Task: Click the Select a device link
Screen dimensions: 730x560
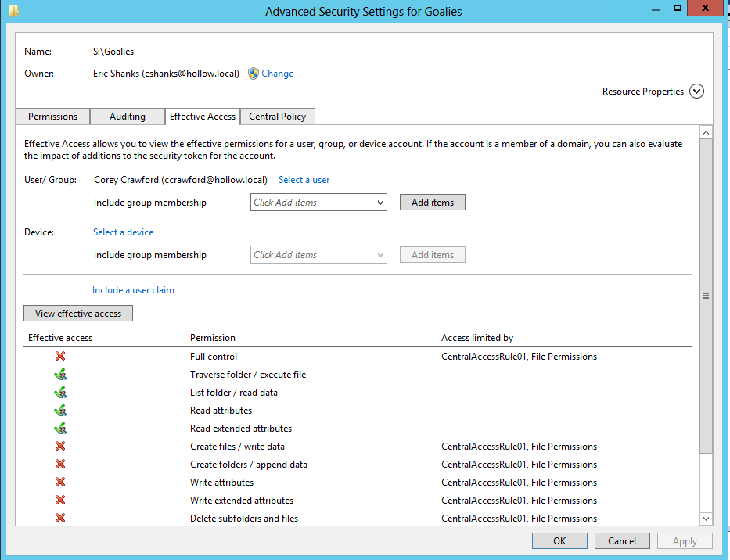Action: click(123, 232)
